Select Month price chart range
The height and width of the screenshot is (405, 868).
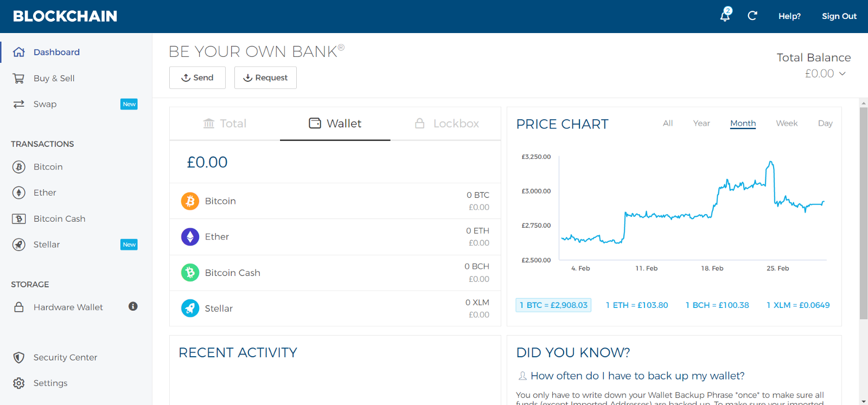tap(743, 123)
